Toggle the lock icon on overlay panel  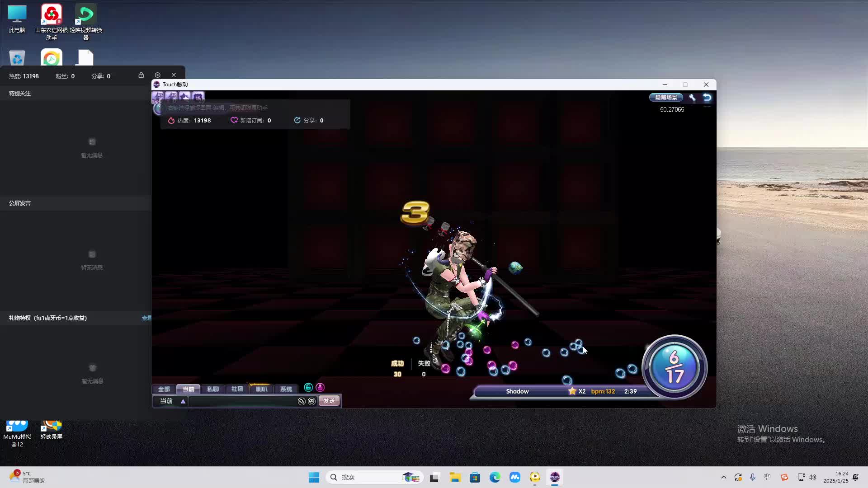pos(141,75)
